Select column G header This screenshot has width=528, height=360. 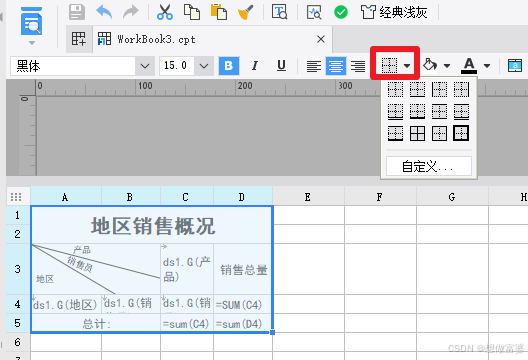(x=452, y=197)
